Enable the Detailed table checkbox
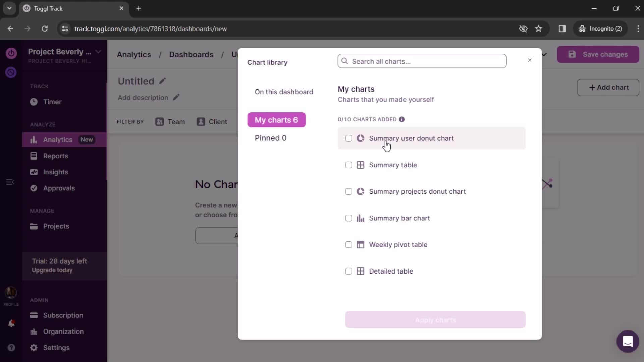The height and width of the screenshot is (362, 644). (348, 271)
